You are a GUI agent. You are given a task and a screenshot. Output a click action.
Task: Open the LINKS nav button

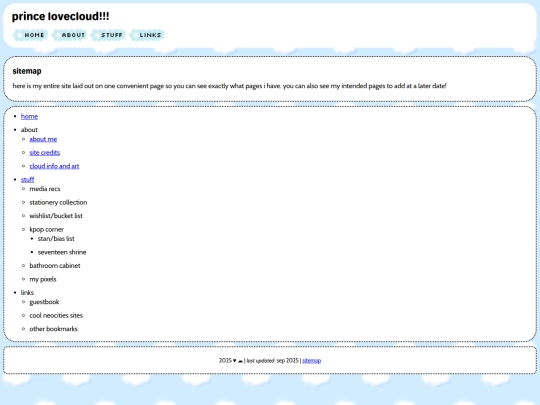tap(147, 35)
